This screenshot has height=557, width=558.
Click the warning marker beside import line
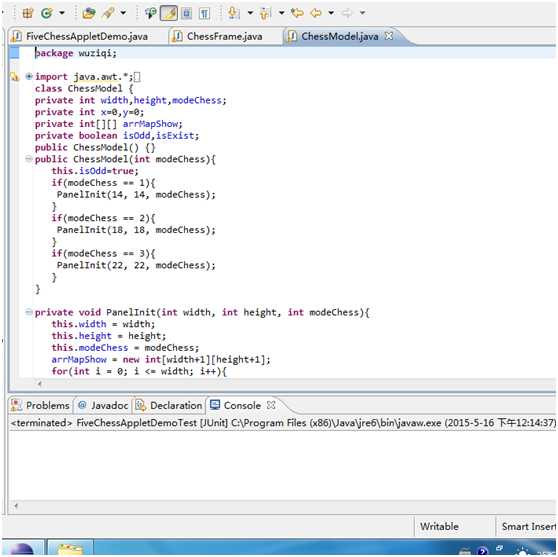point(15,77)
